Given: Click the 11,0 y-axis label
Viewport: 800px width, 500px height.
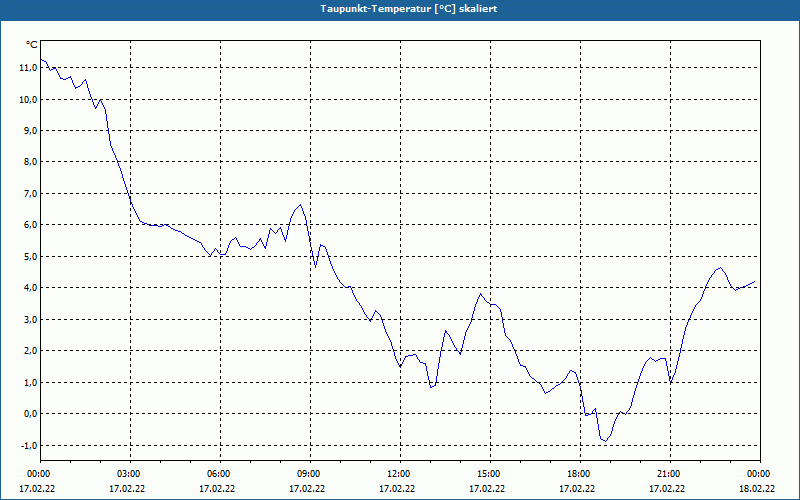Looking at the screenshot, I should [x=28, y=68].
